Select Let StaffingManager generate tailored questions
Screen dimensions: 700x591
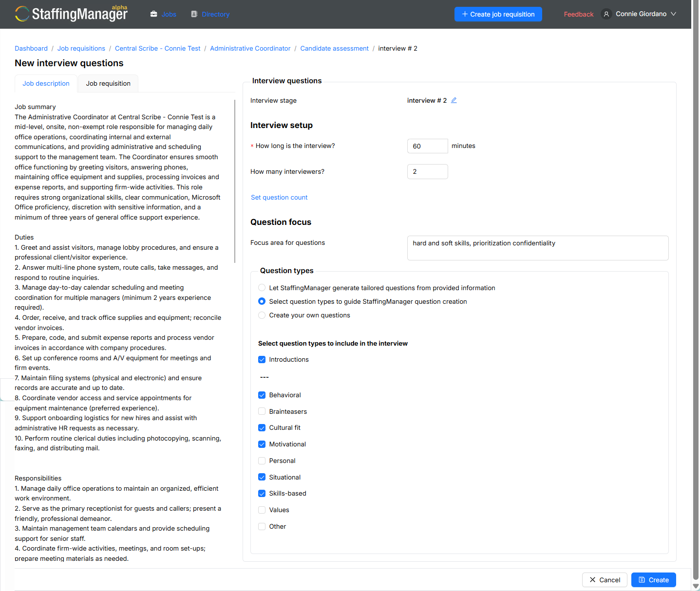tap(262, 288)
